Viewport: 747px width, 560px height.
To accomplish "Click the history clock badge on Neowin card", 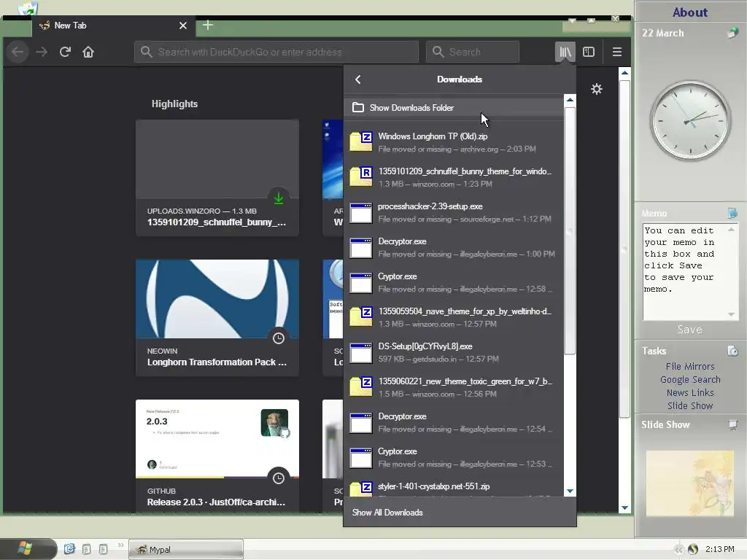I will coord(279,338).
